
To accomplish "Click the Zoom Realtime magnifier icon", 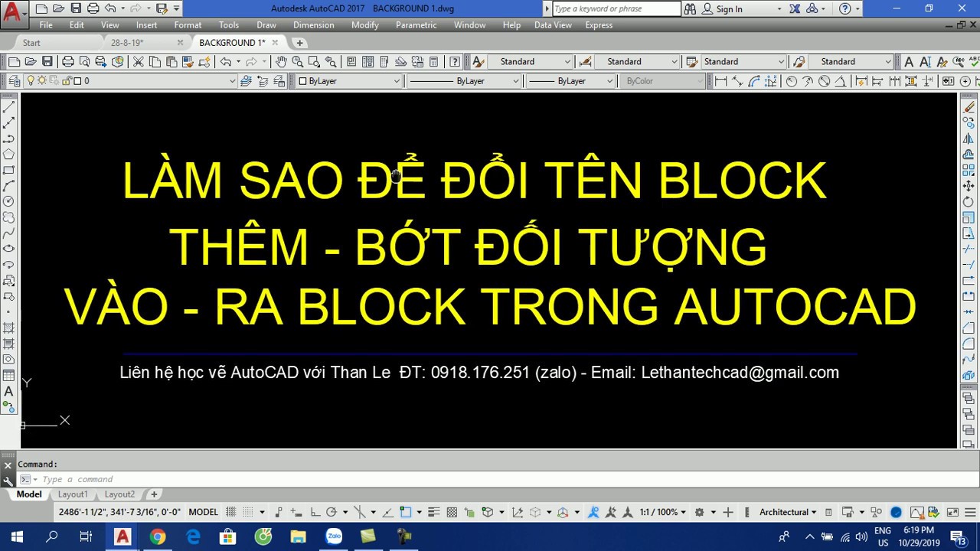I will tap(297, 61).
